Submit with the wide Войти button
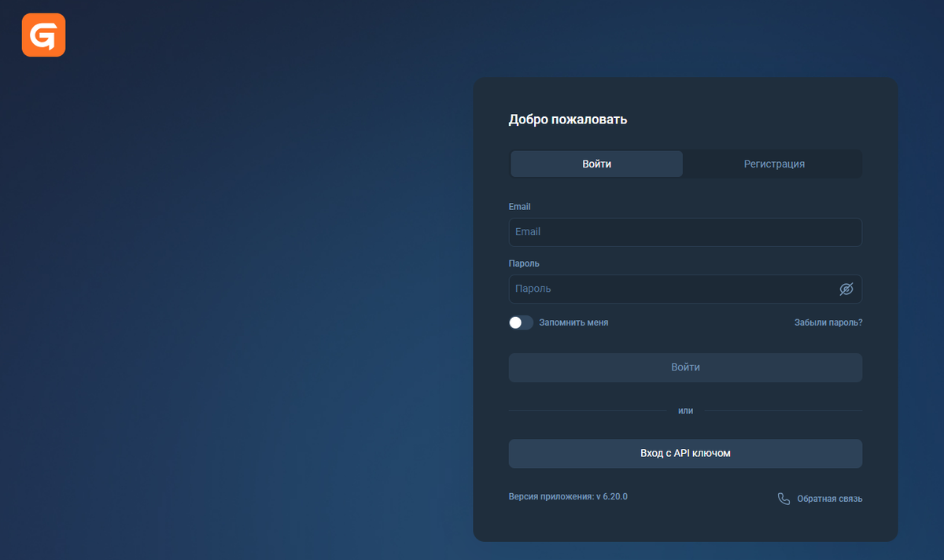The height and width of the screenshot is (560, 944). 685,367
